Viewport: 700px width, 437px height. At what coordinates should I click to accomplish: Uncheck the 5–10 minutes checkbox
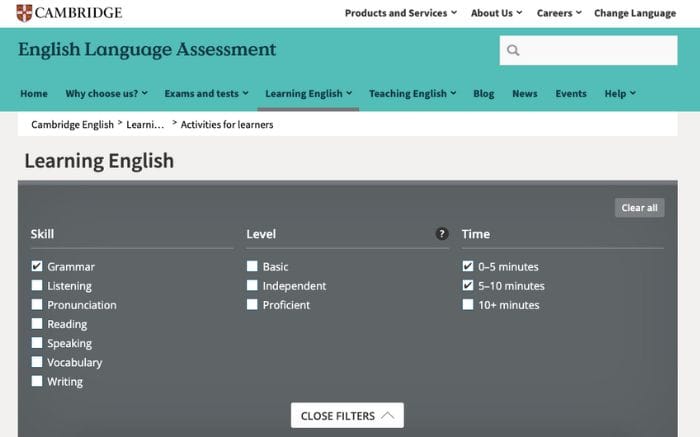pyautogui.click(x=468, y=286)
